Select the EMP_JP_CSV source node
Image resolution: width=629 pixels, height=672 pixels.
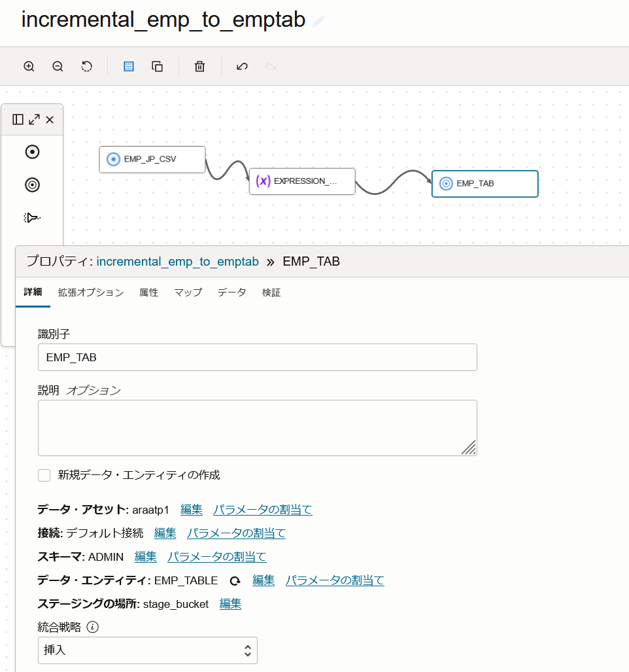click(x=152, y=160)
